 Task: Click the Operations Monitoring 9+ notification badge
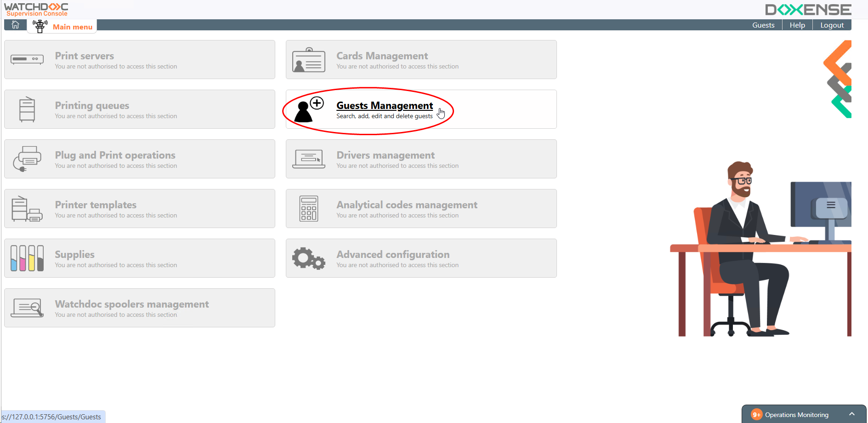[756, 415]
